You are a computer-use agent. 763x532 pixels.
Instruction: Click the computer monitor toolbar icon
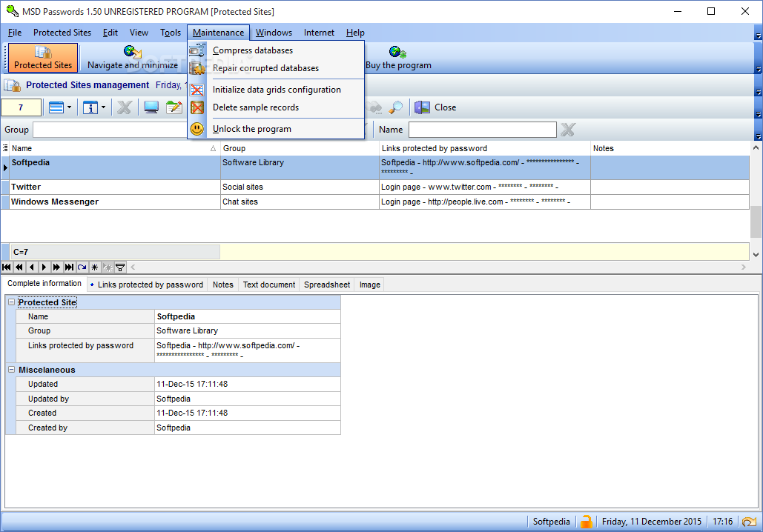pos(151,107)
